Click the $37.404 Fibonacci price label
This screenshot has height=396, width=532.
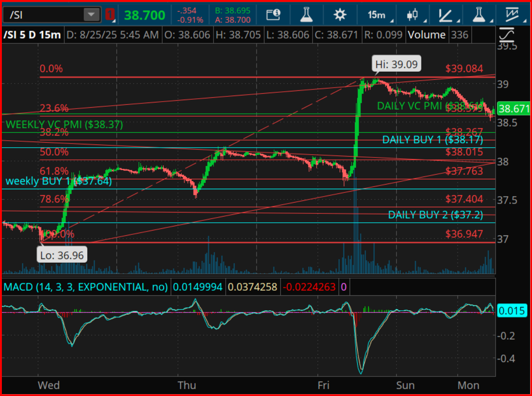(464, 198)
